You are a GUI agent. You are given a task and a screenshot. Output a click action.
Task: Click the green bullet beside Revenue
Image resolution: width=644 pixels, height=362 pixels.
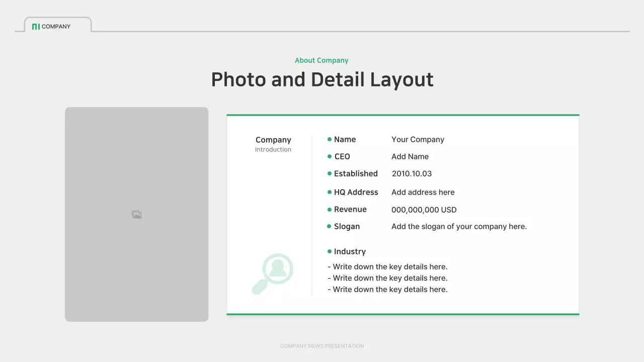pyautogui.click(x=329, y=209)
